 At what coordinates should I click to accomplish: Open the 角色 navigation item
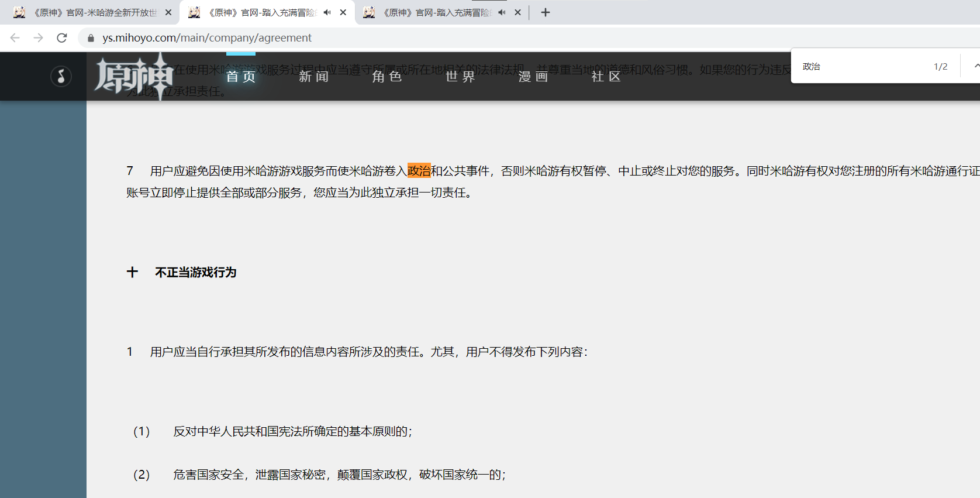point(387,77)
